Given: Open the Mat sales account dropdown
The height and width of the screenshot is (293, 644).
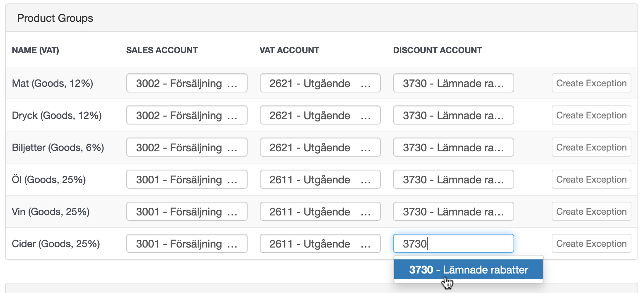Looking at the screenshot, I should tap(187, 83).
